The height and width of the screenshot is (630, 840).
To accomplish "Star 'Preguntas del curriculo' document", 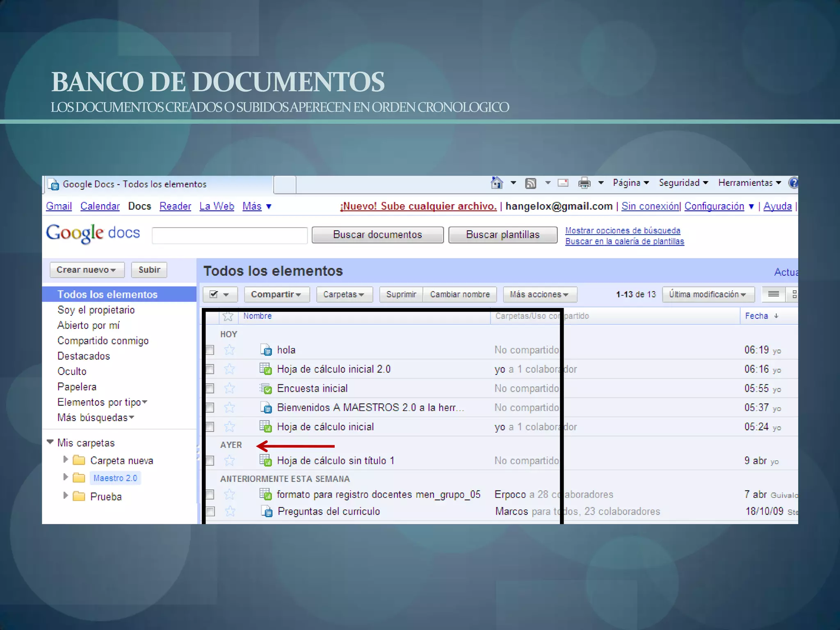I will pos(230,511).
